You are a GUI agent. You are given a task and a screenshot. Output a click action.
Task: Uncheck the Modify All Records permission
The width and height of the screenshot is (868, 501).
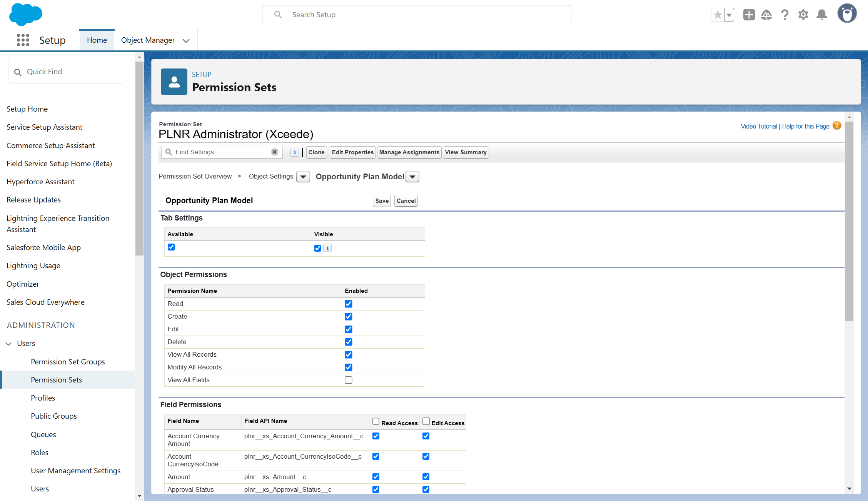click(349, 367)
